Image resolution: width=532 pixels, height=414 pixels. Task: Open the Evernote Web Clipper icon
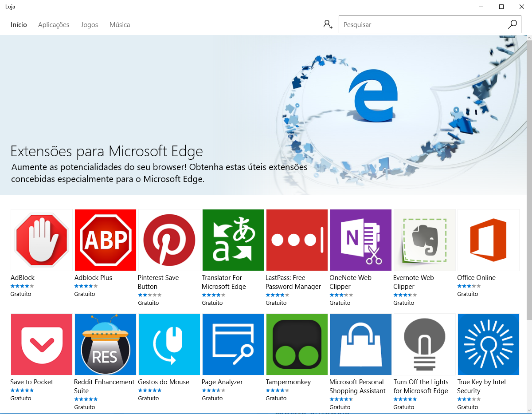[x=425, y=240]
